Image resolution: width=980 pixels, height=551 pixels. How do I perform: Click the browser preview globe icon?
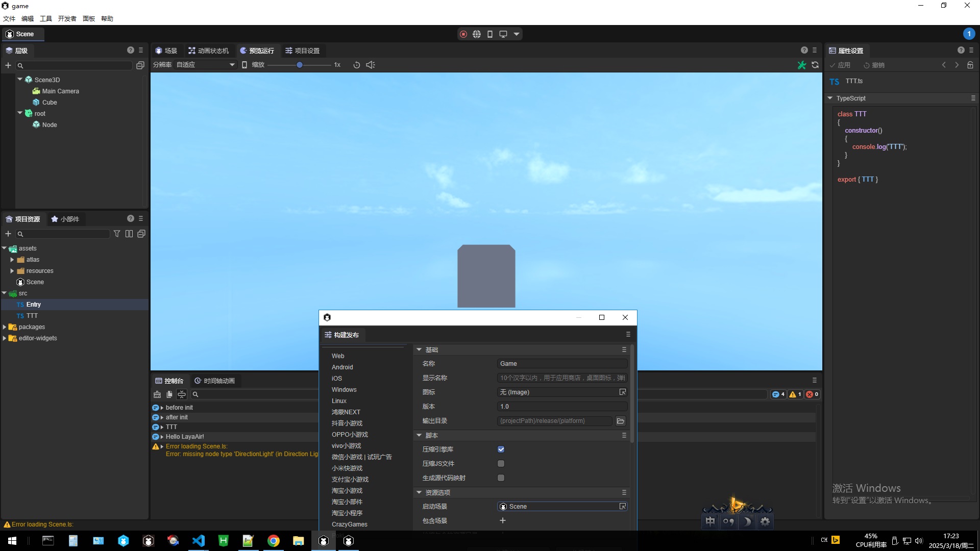click(x=477, y=34)
